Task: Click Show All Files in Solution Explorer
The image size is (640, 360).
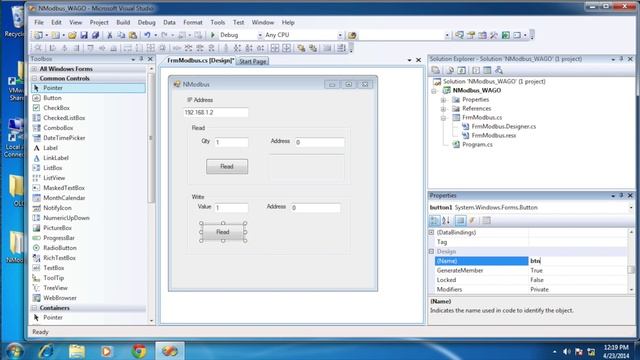Action: (450, 70)
